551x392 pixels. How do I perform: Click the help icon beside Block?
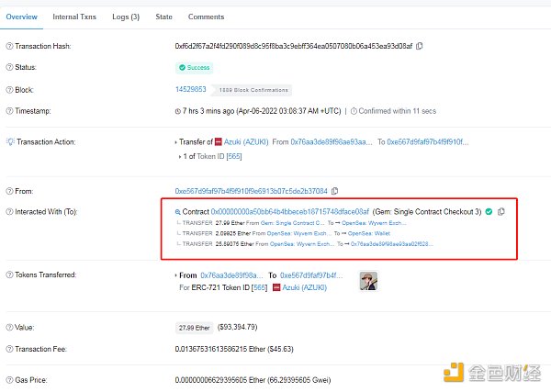pos(9,90)
